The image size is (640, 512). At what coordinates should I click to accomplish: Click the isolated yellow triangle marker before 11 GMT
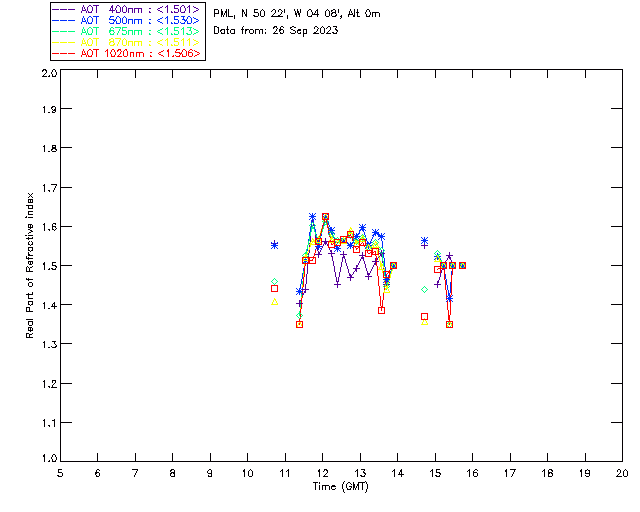pos(275,302)
